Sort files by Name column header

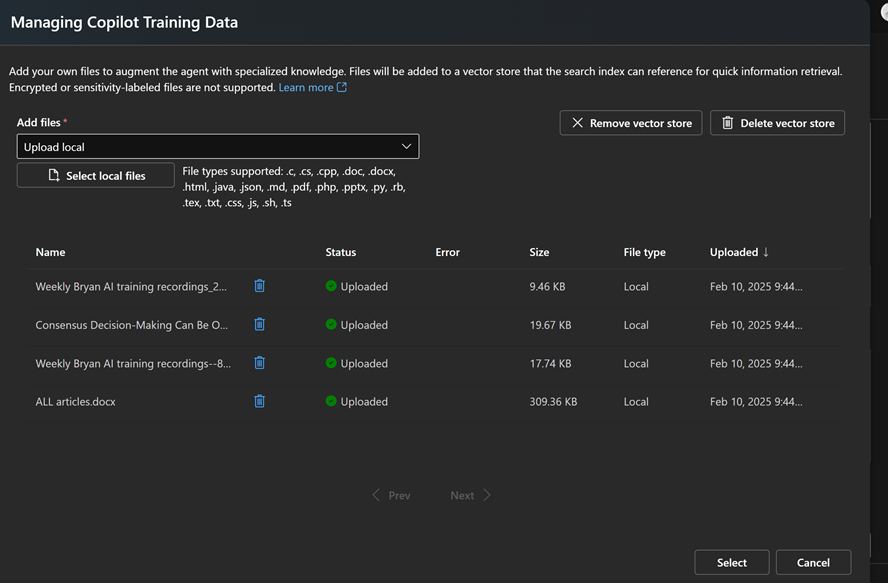pos(50,252)
